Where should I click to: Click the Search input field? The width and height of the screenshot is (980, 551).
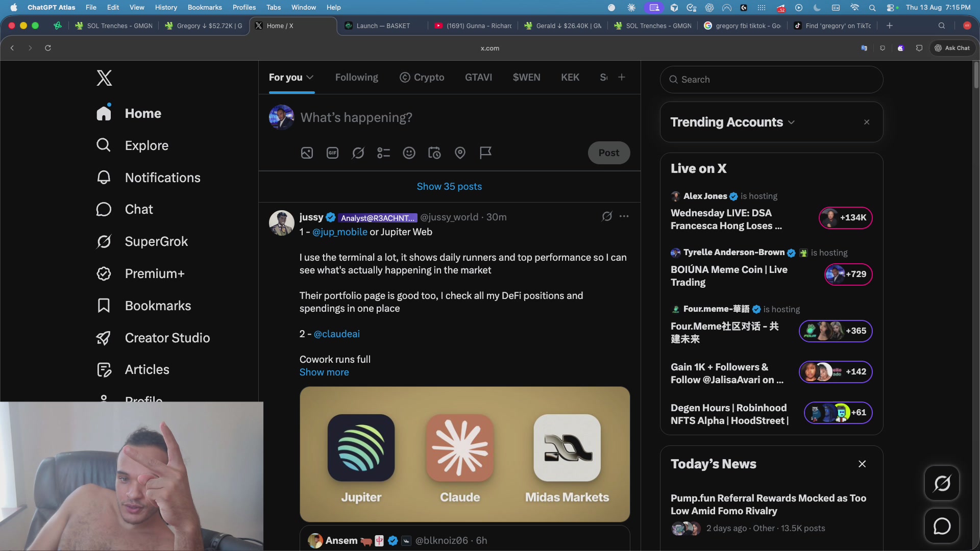click(x=771, y=80)
